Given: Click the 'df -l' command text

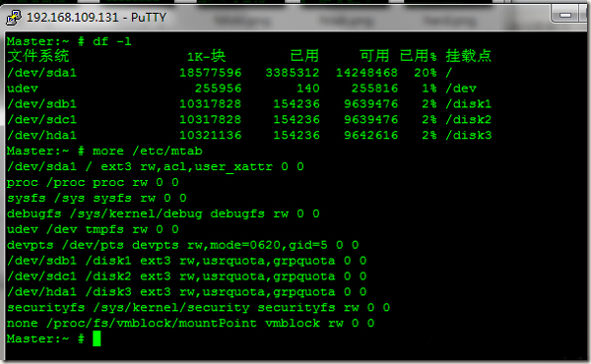Looking at the screenshot, I should [112, 41].
